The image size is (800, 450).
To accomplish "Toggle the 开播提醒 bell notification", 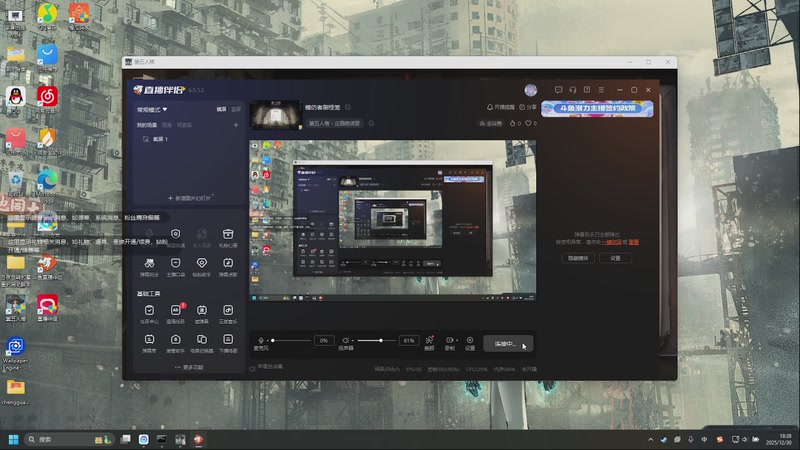I will coord(501,107).
